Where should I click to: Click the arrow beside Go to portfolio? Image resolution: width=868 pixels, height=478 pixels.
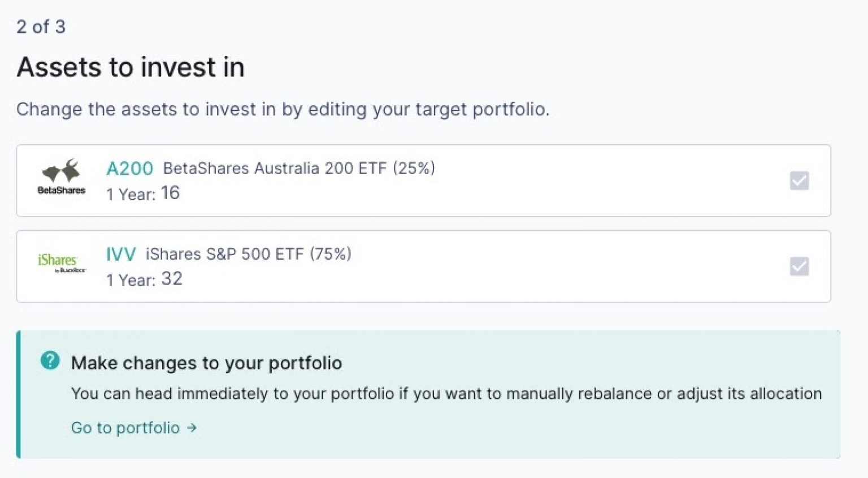coord(192,428)
